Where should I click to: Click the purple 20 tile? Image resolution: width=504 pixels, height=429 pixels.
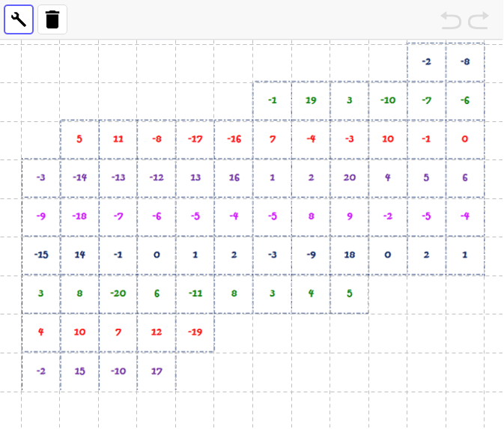pyautogui.click(x=350, y=177)
